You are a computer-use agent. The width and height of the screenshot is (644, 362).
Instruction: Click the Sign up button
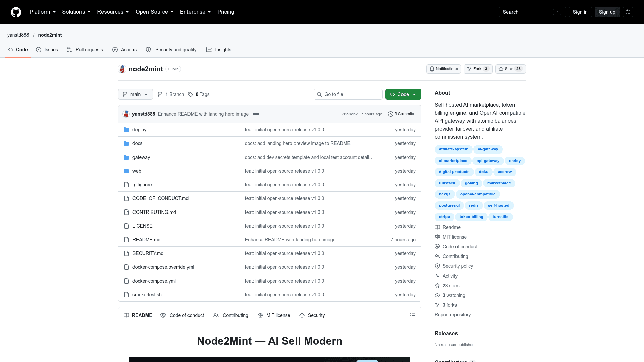[607, 12]
